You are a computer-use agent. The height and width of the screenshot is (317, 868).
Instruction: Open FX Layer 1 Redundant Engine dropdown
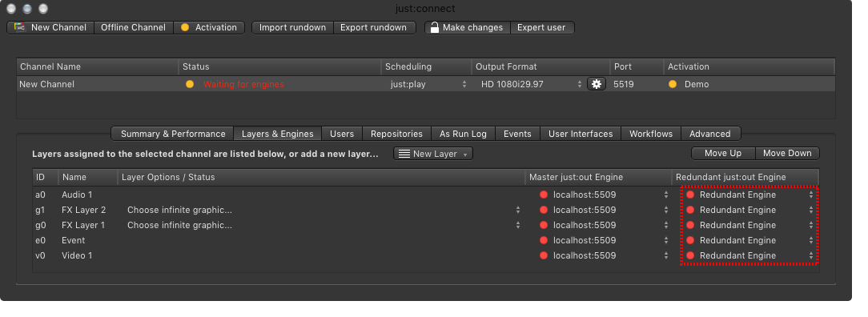pyautogui.click(x=749, y=225)
